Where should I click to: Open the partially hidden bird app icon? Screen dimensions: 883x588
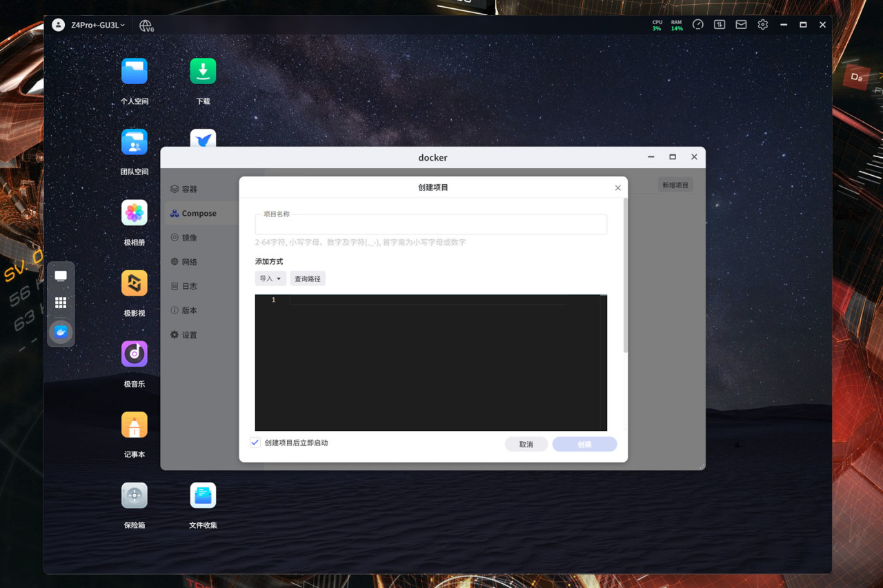point(203,139)
